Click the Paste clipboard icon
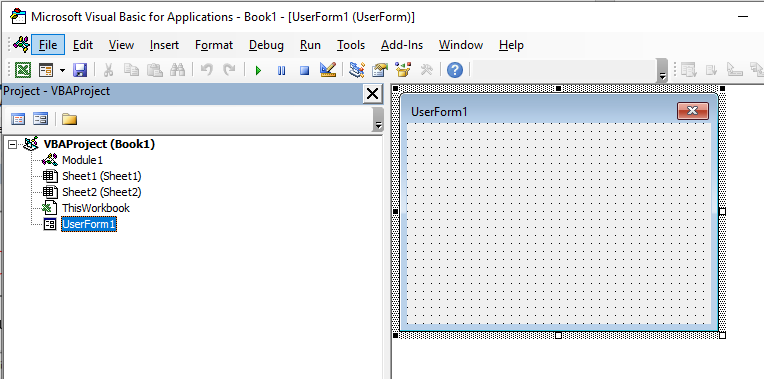 (x=154, y=70)
